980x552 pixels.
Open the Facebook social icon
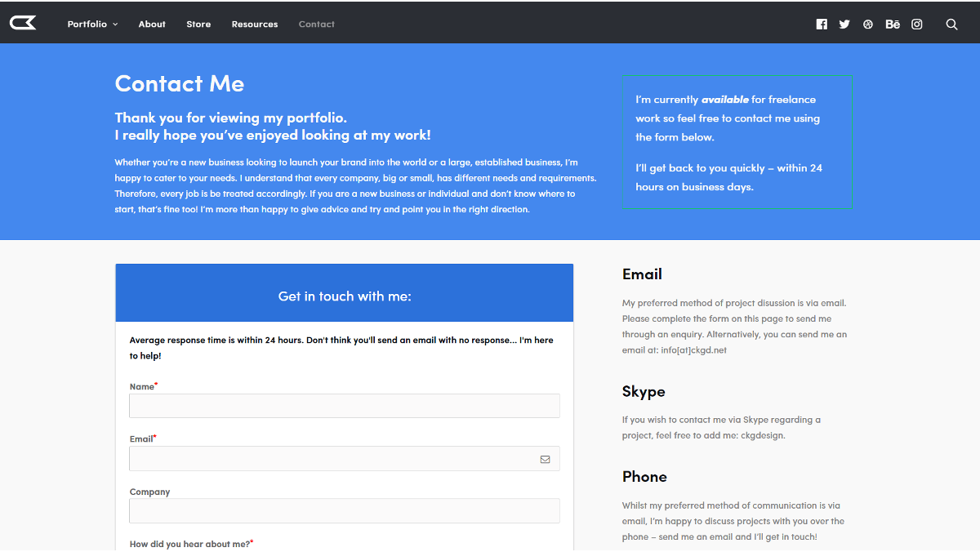(x=822, y=24)
